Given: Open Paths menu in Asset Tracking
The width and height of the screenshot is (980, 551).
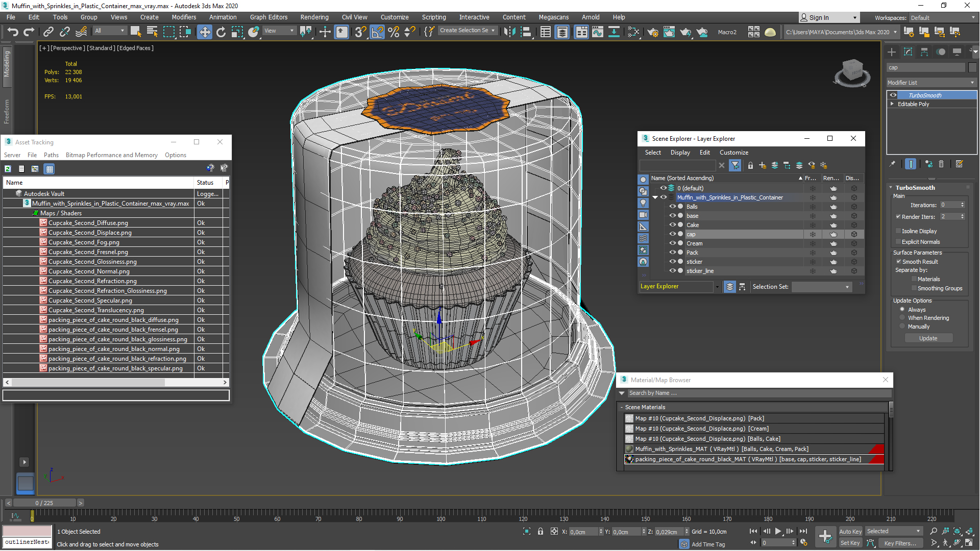Looking at the screenshot, I should 51,155.
